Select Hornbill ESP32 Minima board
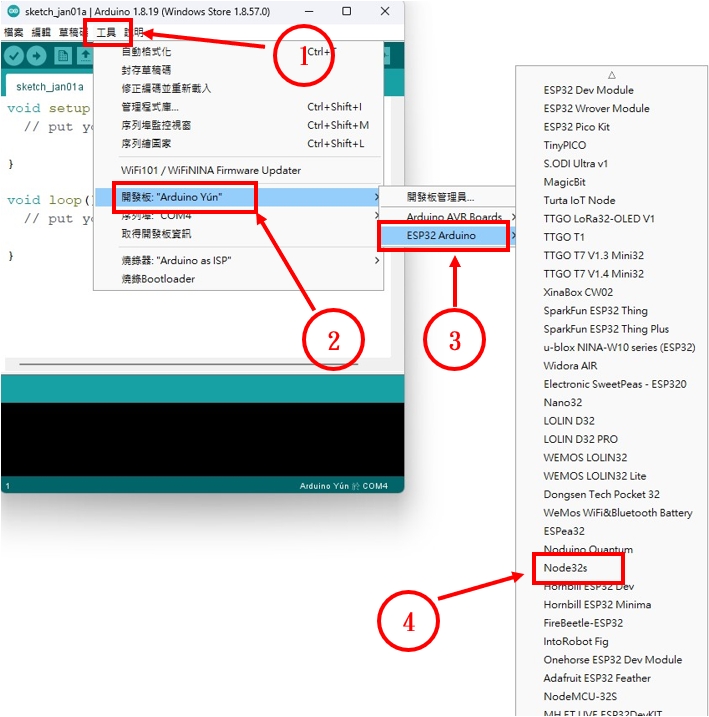 point(612,605)
